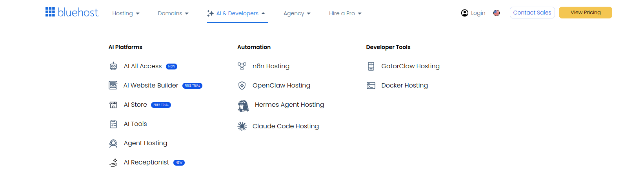
Task: Open the GatorClaw Hosting link
Action: (411, 66)
